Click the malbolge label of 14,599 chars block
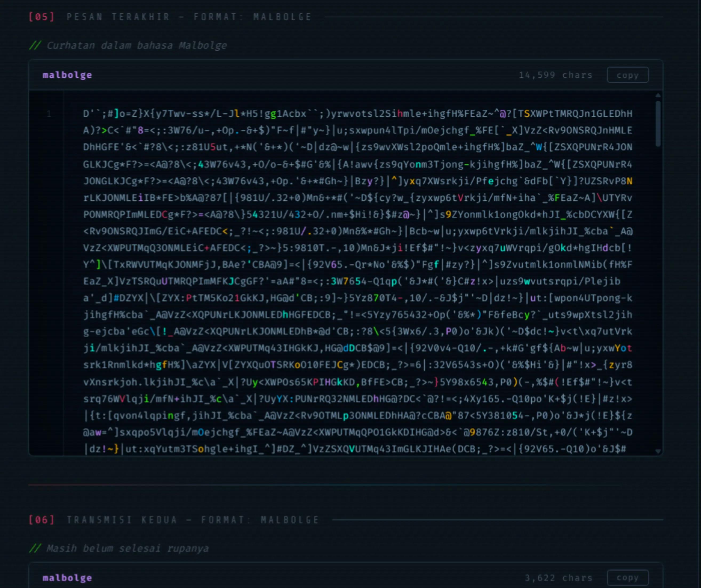701x588 pixels. [67, 75]
